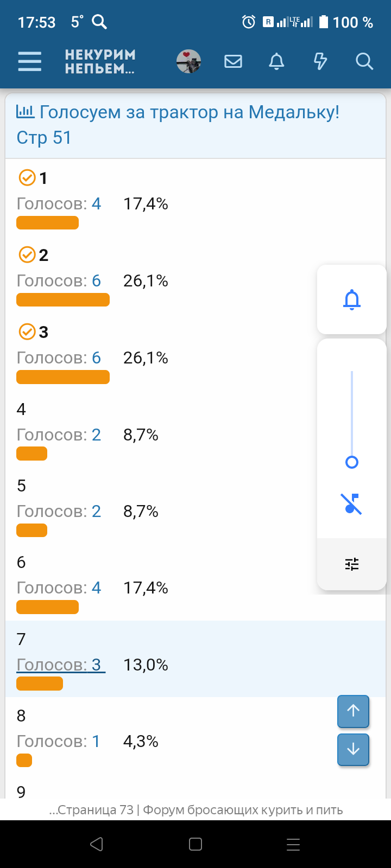This screenshot has height=868, width=391.
Task: Toggle the checked poll option 3
Action: click(27, 331)
